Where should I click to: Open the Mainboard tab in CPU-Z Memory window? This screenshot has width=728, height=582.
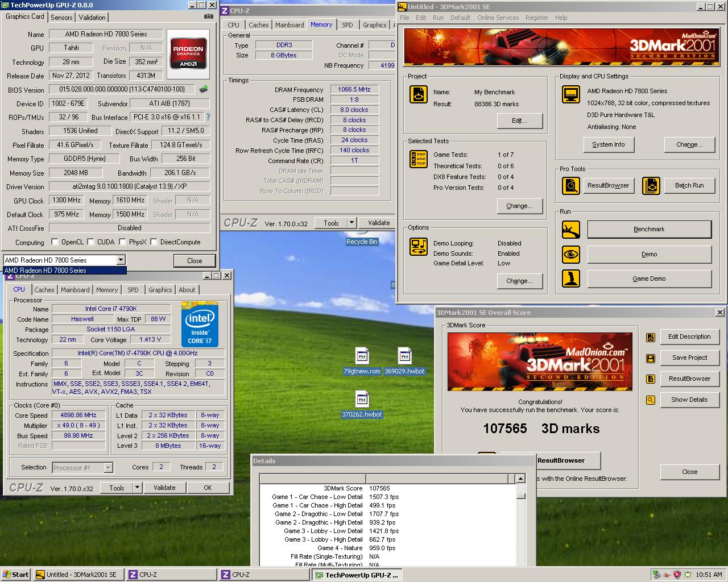click(x=289, y=25)
